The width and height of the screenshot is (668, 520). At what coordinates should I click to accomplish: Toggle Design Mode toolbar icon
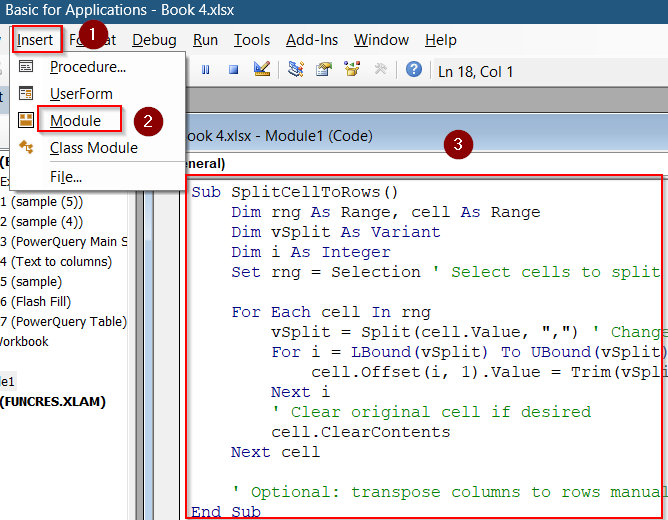(262, 69)
